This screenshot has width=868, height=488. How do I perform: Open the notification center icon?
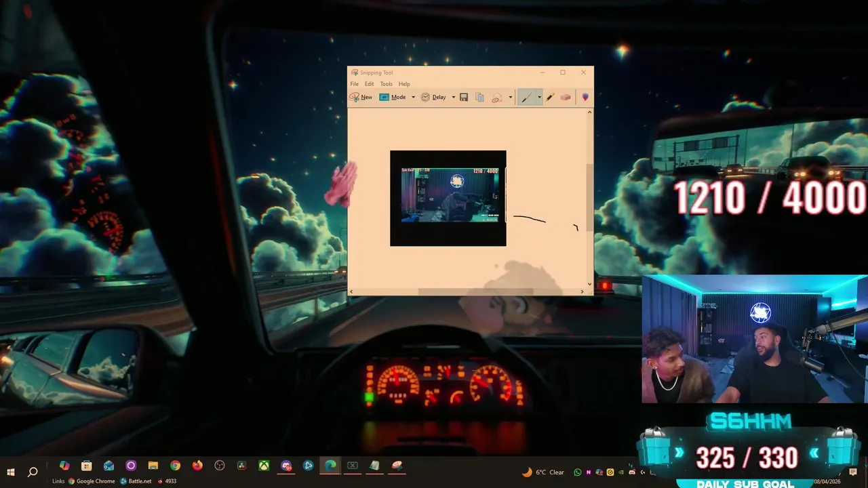click(854, 472)
